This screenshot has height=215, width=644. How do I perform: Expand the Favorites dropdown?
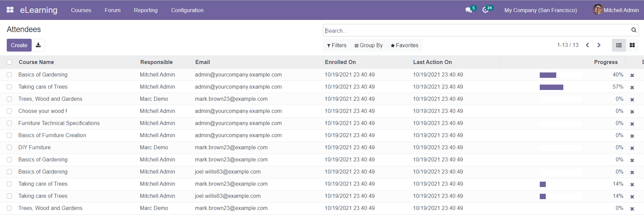[x=405, y=45]
